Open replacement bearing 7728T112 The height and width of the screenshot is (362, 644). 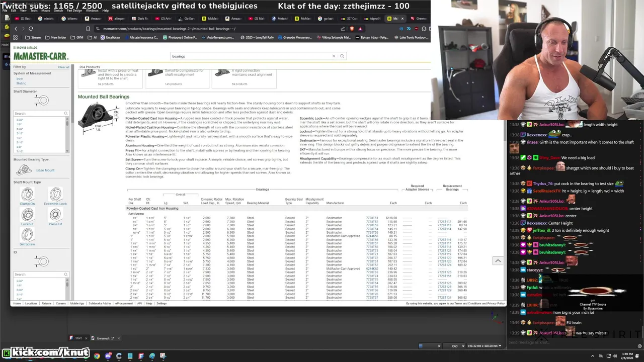(x=444, y=221)
